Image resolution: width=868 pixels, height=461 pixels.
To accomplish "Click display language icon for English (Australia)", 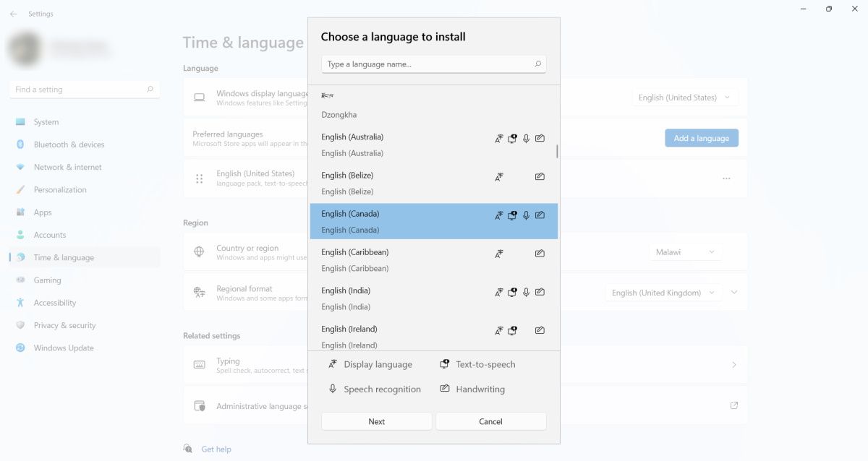I will 498,139.
